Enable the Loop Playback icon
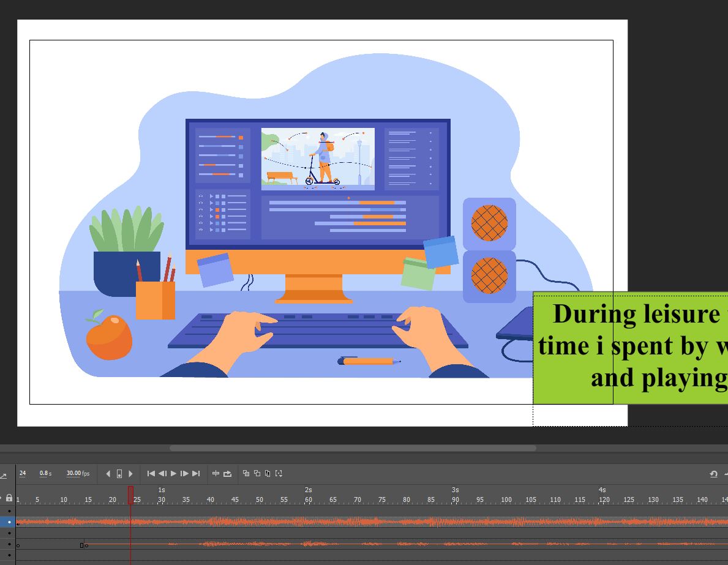This screenshot has width=728, height=565. tap(228, 473)
